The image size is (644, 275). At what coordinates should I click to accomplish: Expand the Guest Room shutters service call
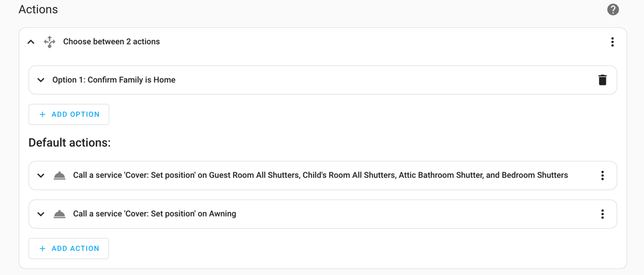40,176
